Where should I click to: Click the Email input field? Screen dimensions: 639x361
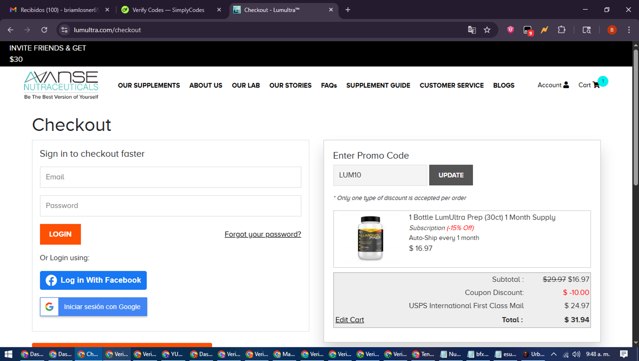point(170,177)
